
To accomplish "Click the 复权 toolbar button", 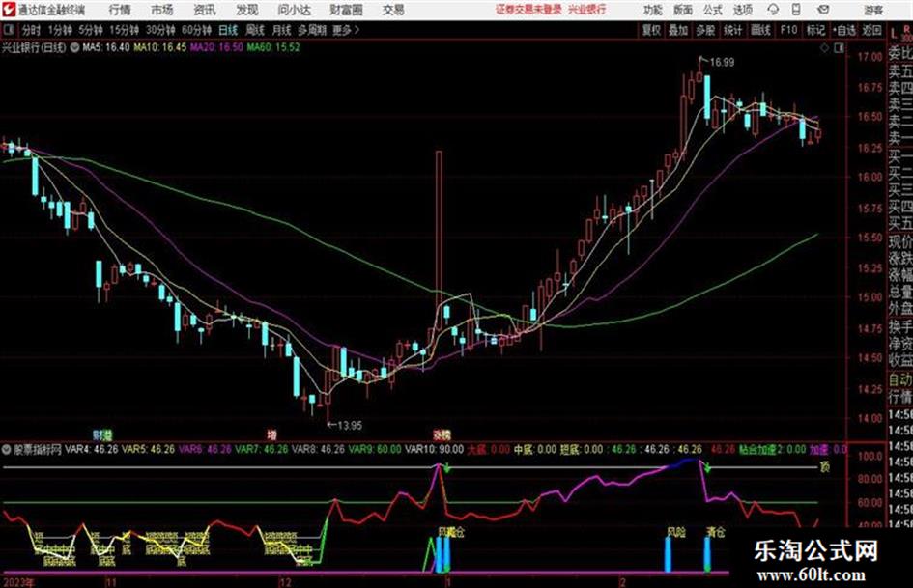I will click(x=651, y=30).
